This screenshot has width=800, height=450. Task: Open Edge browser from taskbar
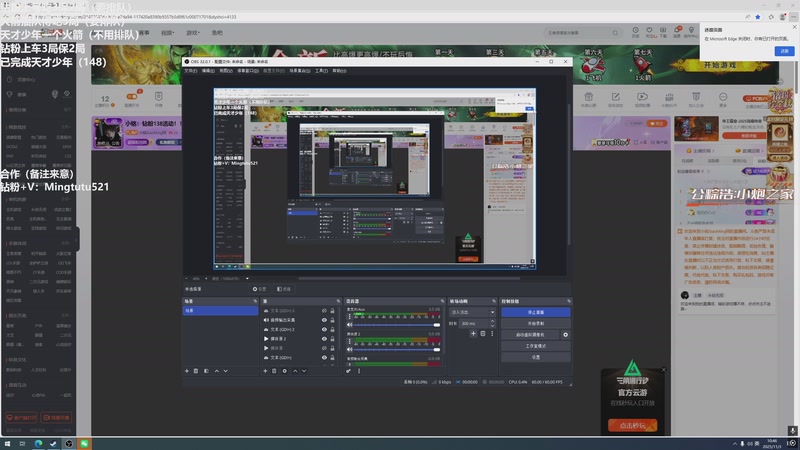(38, 443)
